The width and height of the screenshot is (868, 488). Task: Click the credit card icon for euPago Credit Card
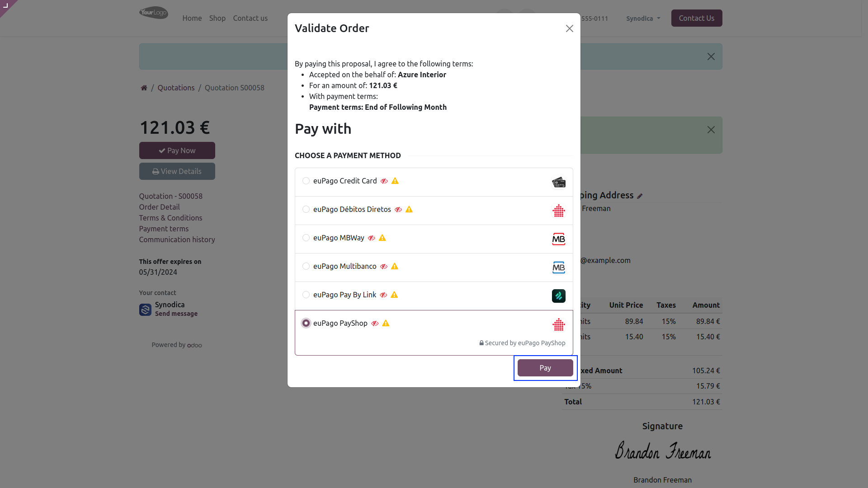point(559,182)
